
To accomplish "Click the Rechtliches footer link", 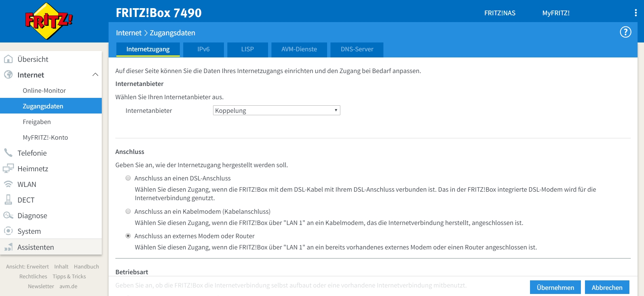I will click(x=33, y=277).
